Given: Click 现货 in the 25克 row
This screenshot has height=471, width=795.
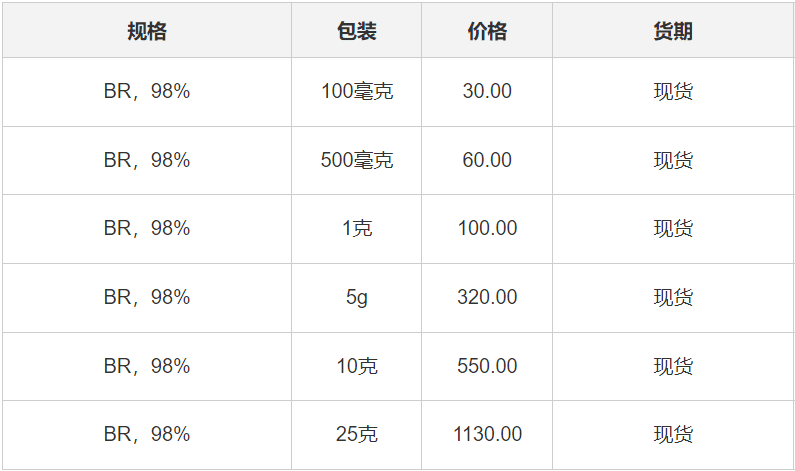Looking at the screenshot, I should pos(673,434).
